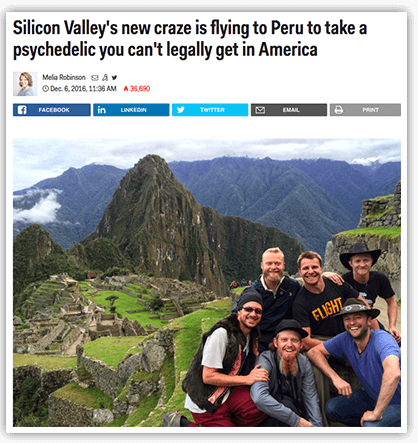Open the author's Twitter bird icon

[114, 78]
